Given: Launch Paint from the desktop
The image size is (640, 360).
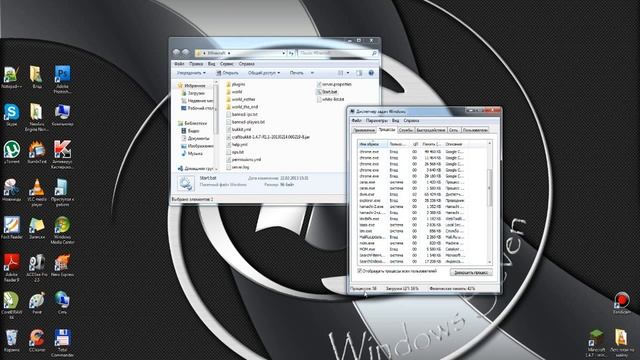Looking at the screenshot, I should [x=37, y=303].
